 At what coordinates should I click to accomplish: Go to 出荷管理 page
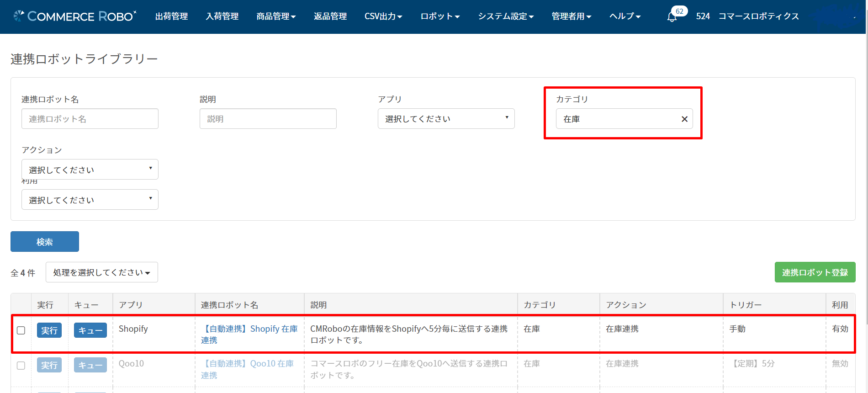pyautogui.click(x=171, y=16)
